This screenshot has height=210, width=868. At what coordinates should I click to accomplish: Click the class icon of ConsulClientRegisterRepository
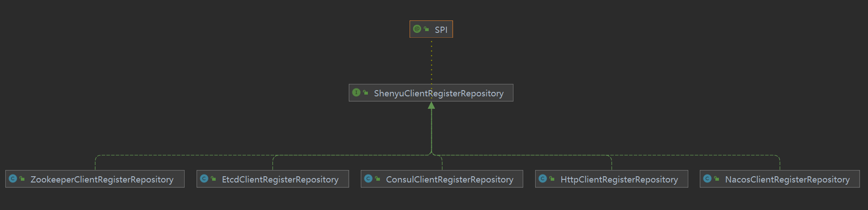pyautogui.click(x=368, y=178)
